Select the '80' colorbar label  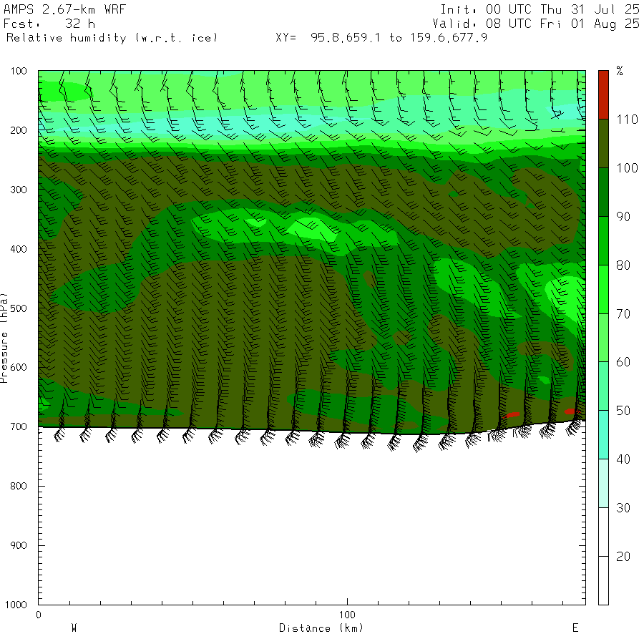(623, 265)
